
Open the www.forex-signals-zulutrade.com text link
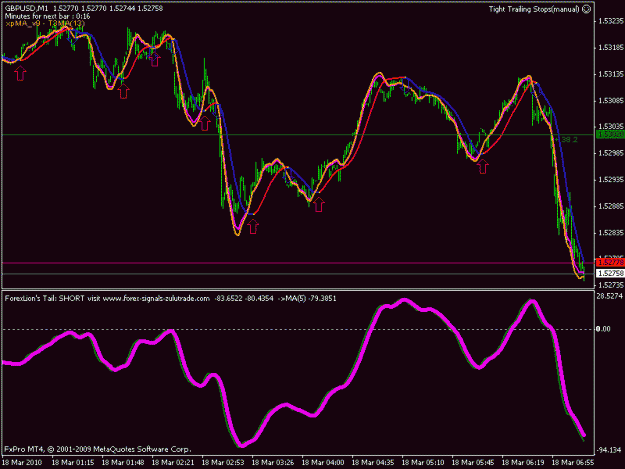[x=156, y=298]
